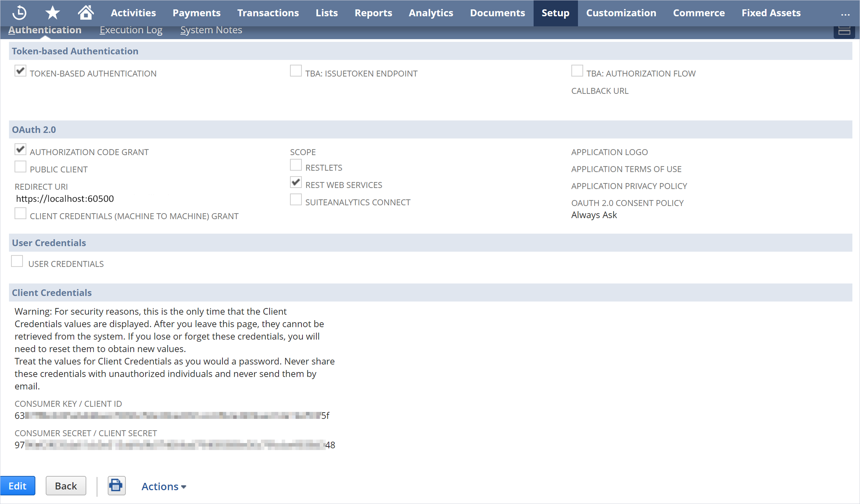The image size is (860, 504).
Task: Click the Consumer Key / Client ID value
Action: pos(172,415)
